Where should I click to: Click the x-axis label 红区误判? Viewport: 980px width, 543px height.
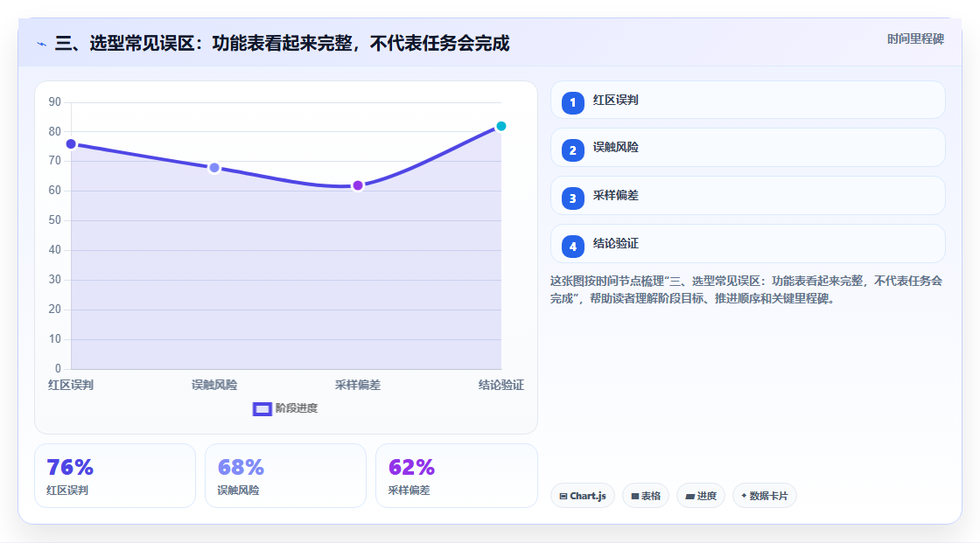(x=71, y=386)
